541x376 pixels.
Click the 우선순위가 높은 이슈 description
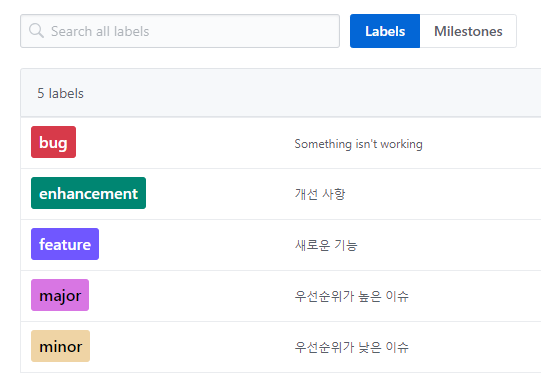352,296
